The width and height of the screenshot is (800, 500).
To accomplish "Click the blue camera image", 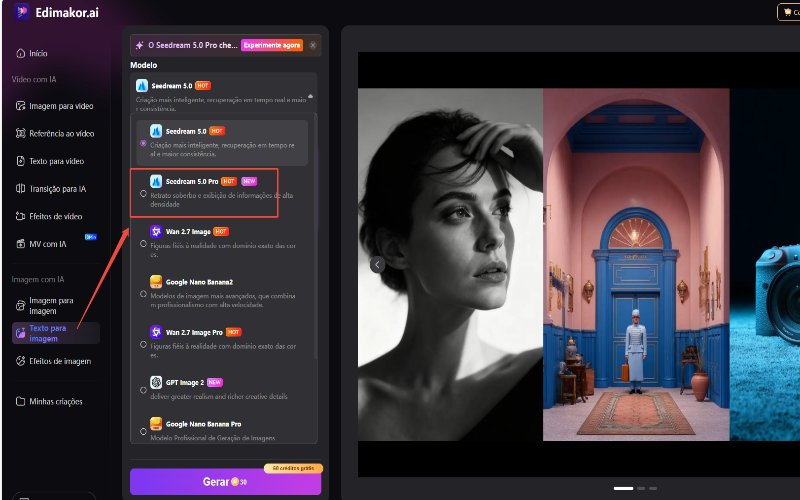I will point(765,264).
